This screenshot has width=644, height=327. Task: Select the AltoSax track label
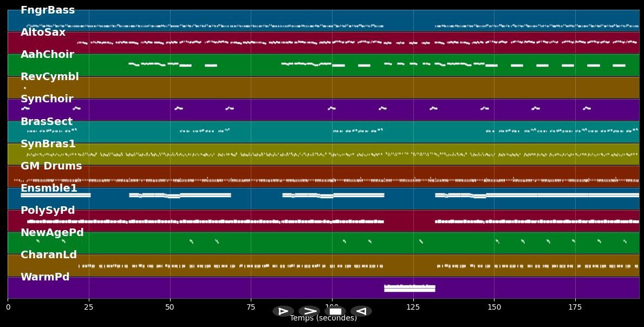pos(43,32)
